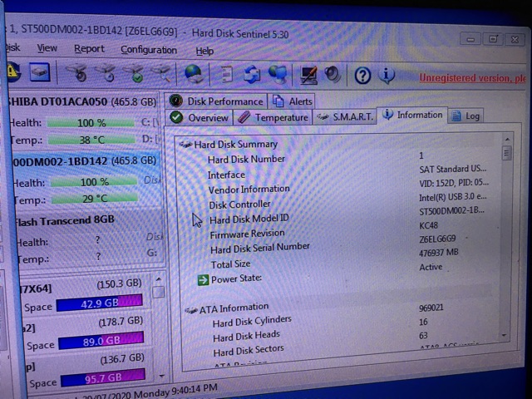Image resolution: width=532 pixels, height=399 pixels.
Task: Click the Z6ELG6G9 serial value
Action: 437,239
